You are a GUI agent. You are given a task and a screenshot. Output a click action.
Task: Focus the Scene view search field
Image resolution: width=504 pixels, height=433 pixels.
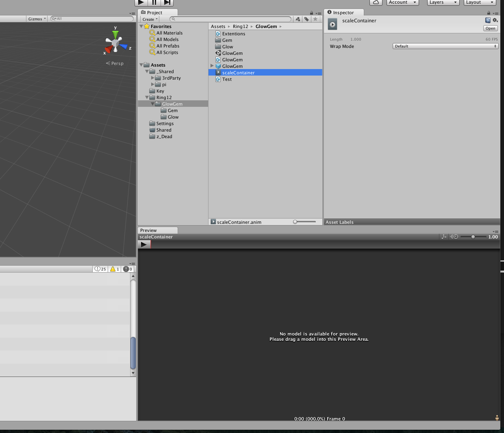(x=92, y=19)
